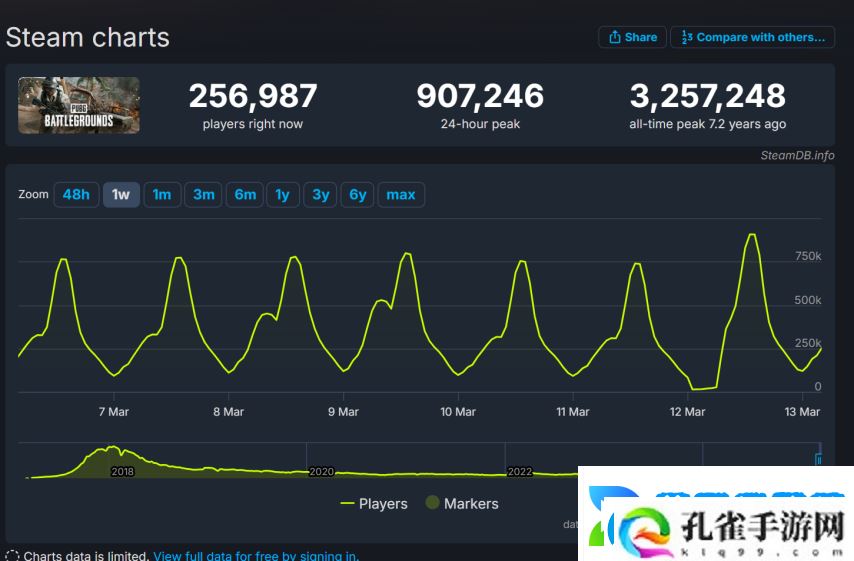Click the 12 Mar axis label

pyautogui.click(x=687, y=412)
